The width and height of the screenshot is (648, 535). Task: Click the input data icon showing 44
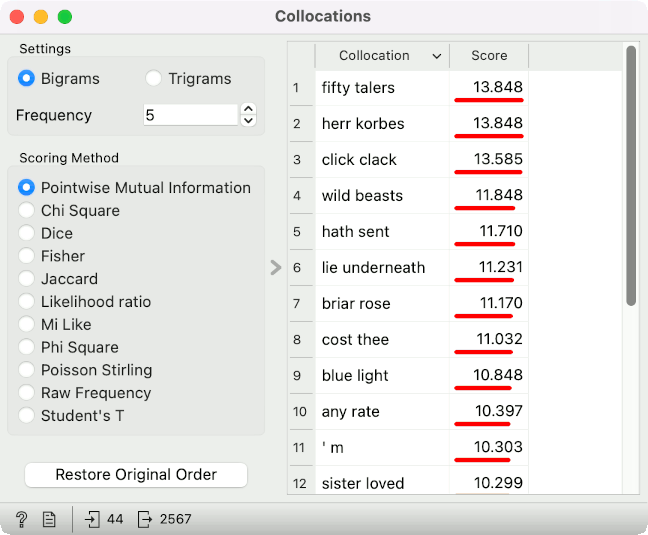(x=92, y=519)
